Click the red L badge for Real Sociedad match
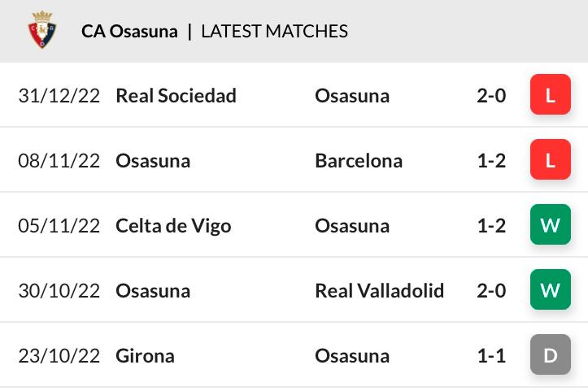 (550, 94)
